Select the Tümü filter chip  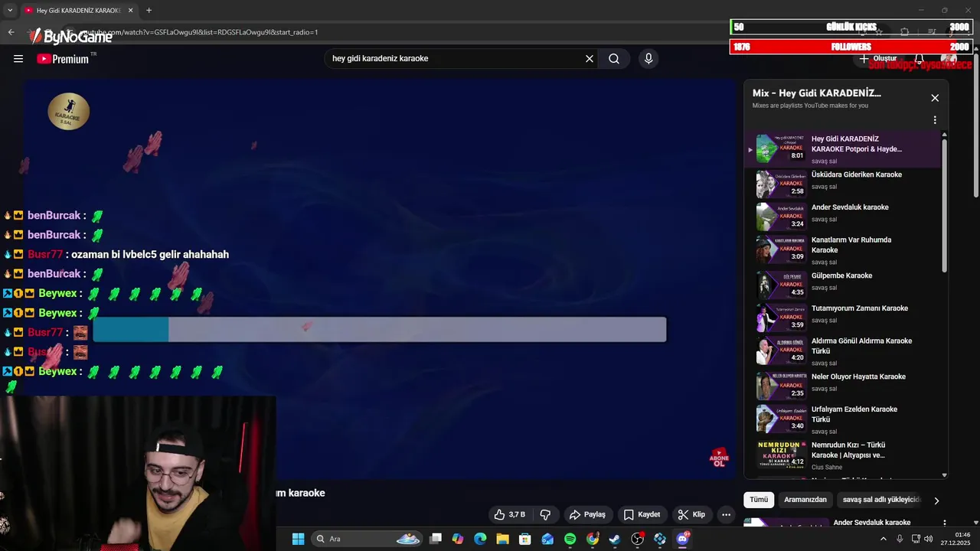coord(759,500)
